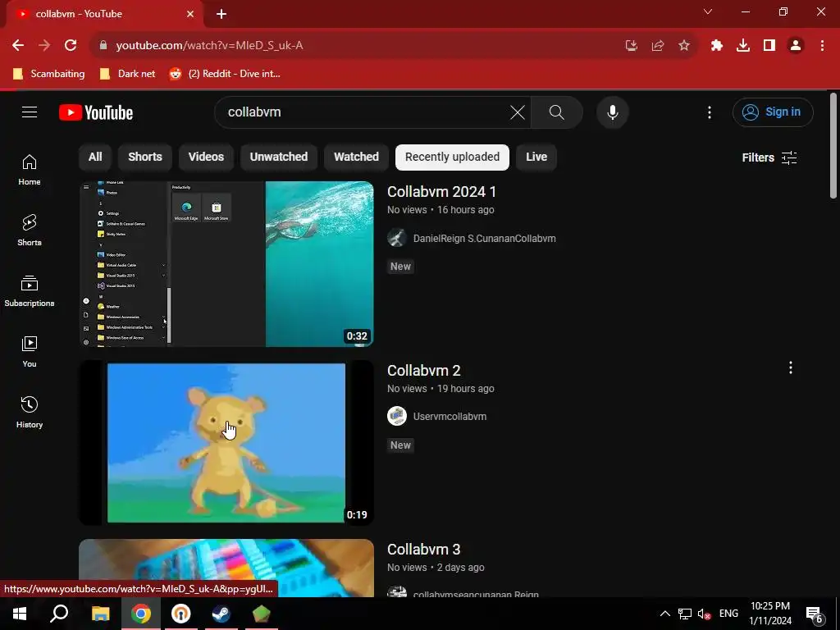Show hidden system tray icons
840x630 pixels.
coord(664,614)
